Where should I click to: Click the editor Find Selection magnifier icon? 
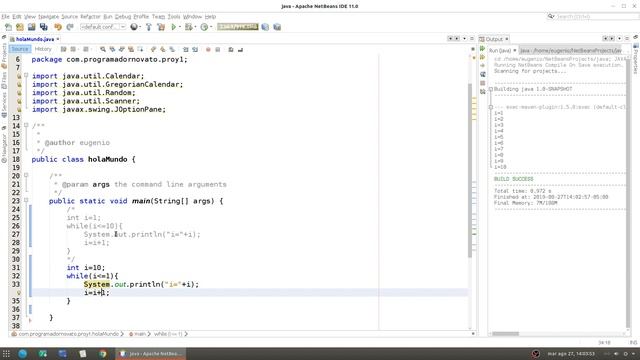pyautogui.click(x=103, y=49)
